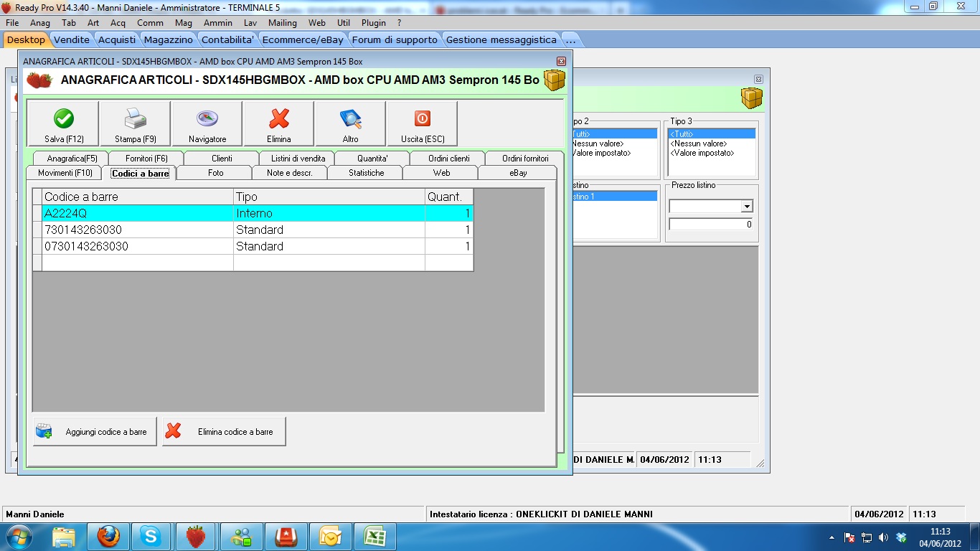
Task: Expand the Prezzo listino dropdown
Action: [747, 207]
